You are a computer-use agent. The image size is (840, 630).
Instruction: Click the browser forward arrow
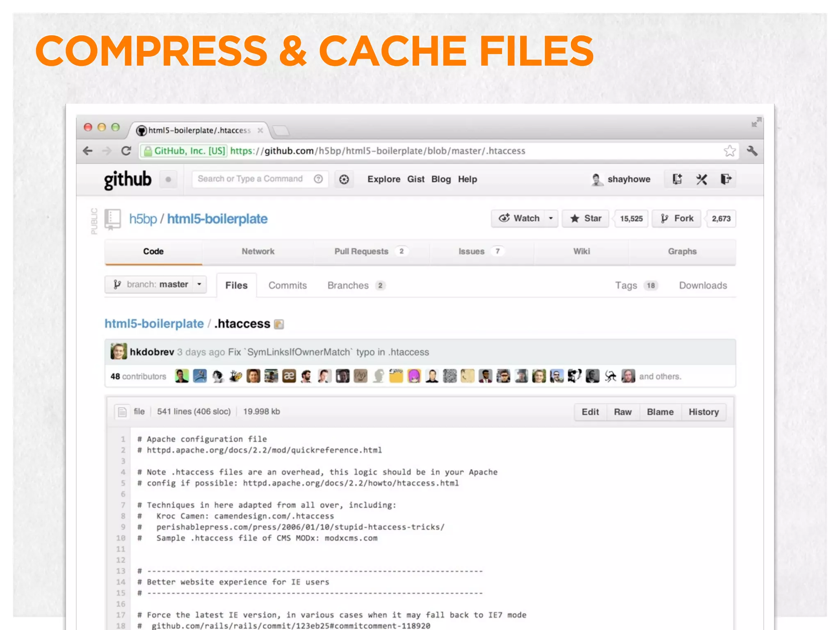coord(107,151)
